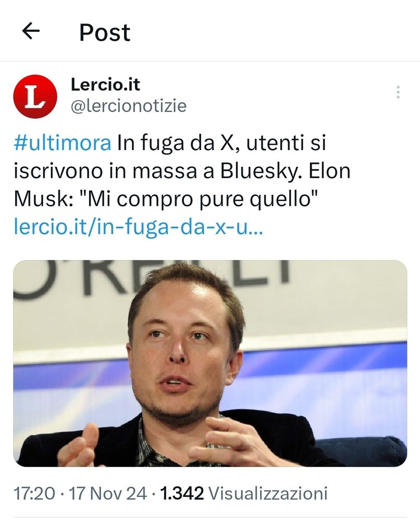Click the Visualizzazioni label
This screenshot has width=420, height=521.
pos(268,493)
